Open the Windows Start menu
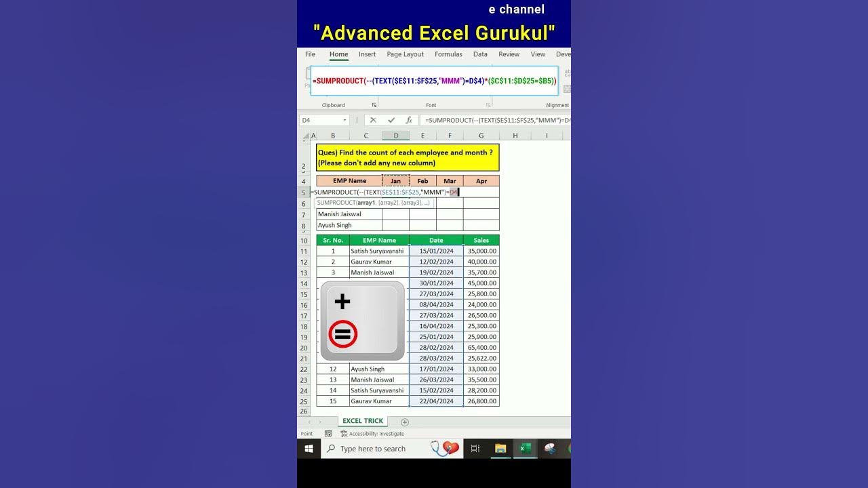 (309, 448)
